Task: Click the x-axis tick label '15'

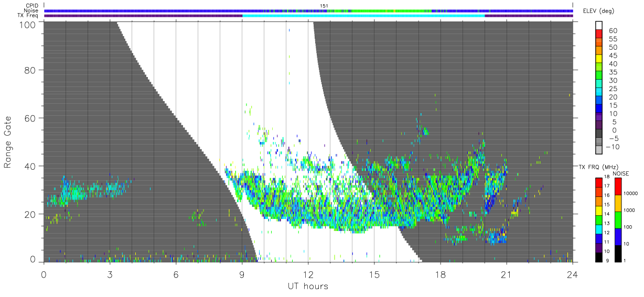Action: click(374, 274)
